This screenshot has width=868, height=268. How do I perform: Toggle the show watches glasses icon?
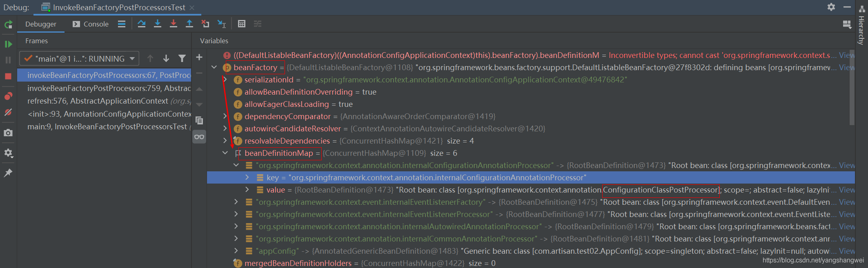(199, 137)
